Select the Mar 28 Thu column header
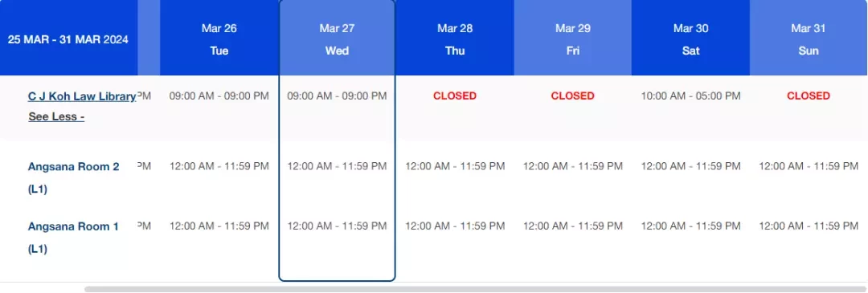The image size is (868, 293). coord(455,38)
